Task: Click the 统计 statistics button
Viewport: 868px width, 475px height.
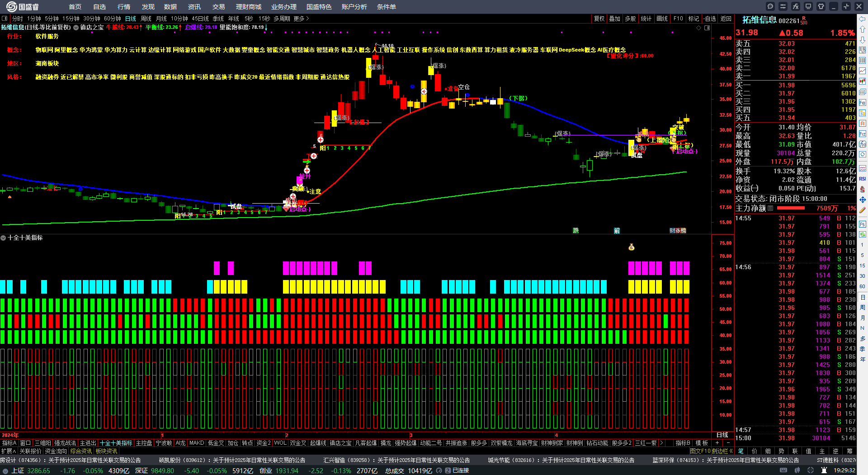Action: pyautogui.click(x=646, y=19)
